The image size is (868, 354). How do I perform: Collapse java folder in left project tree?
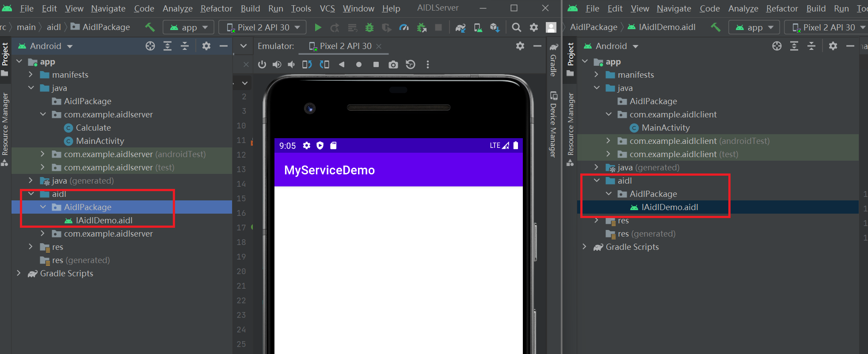[30, 88]
